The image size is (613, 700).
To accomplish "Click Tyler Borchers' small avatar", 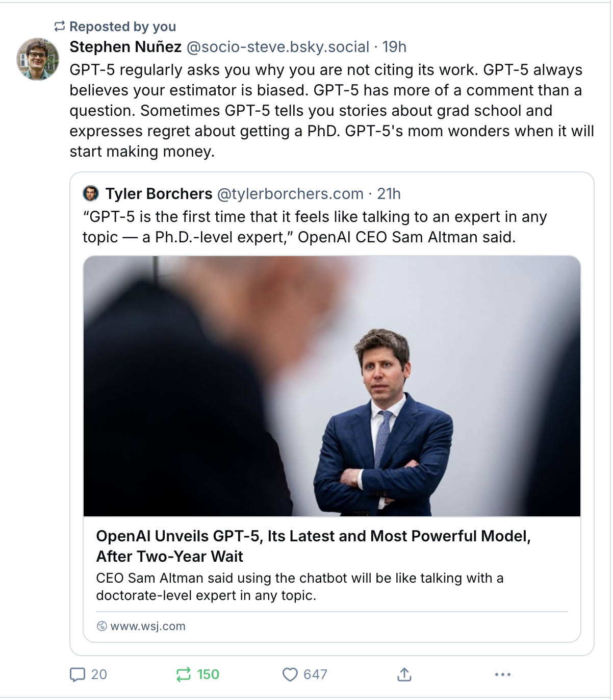I will (x=91, y=193).
